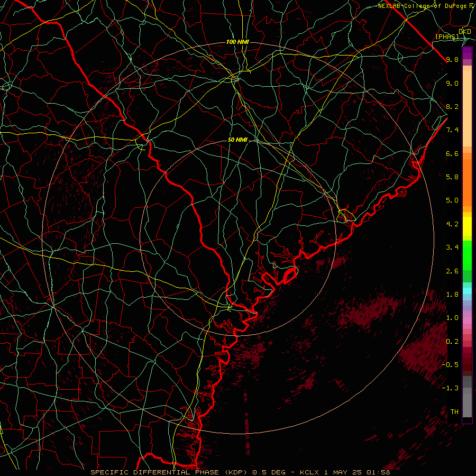This screenshot has width=476, height=476.
Task: Click the 'DKD' product label
Action: (x=465, y=31)
